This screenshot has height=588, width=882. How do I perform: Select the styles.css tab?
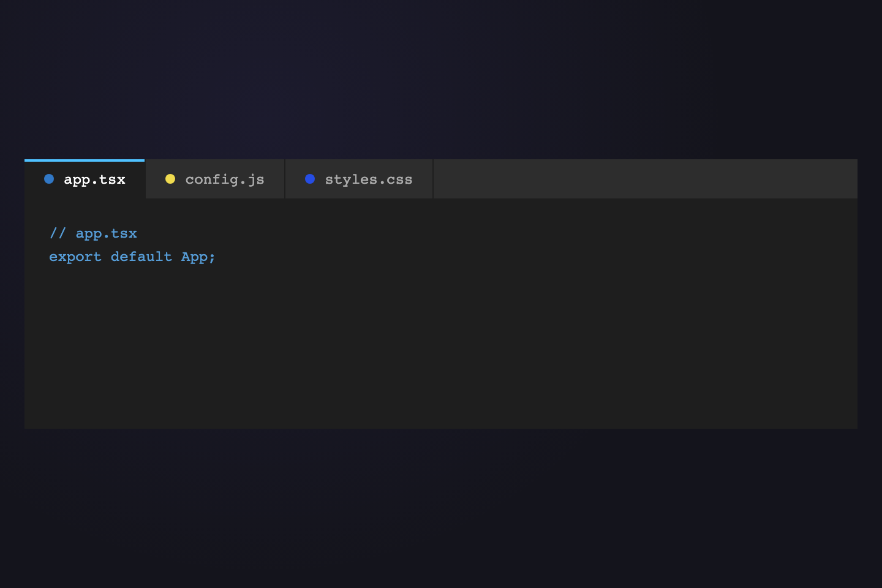click(359, 179)
